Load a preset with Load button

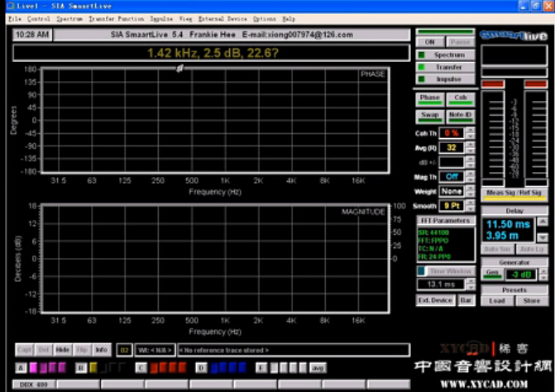[497, 301]
